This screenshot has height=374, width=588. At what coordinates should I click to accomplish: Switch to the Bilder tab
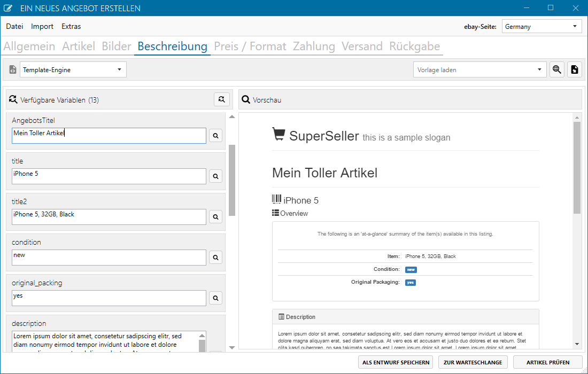(116, 46)
